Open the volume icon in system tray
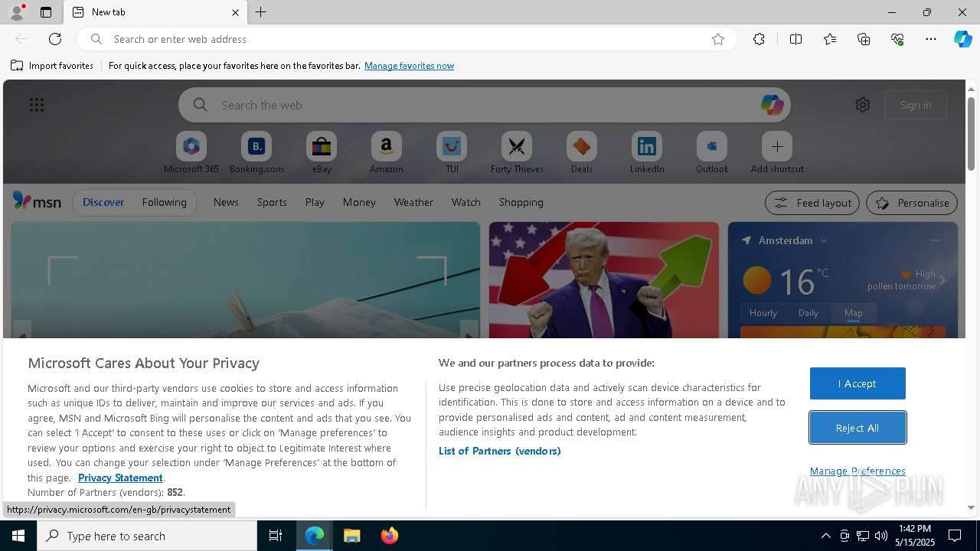Image resolution: width=980 pixels, height=551 pixels. point(881,536)
